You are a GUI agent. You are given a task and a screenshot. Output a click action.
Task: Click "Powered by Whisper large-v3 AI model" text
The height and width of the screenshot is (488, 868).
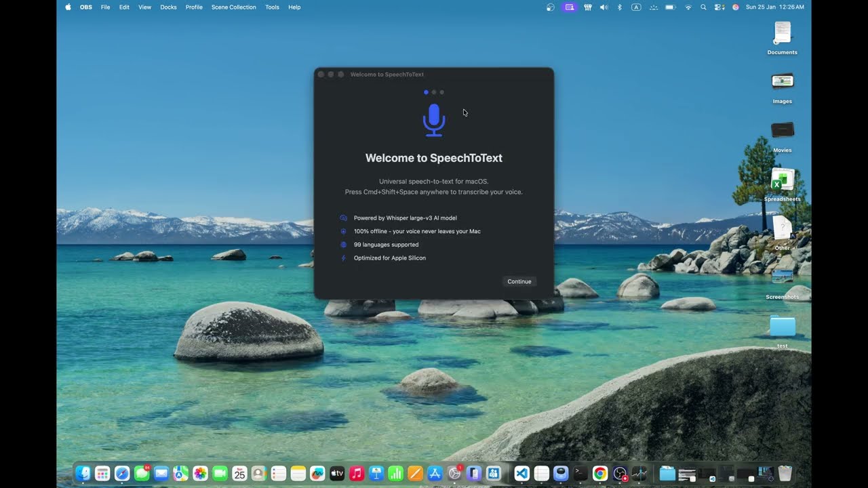point(406,218)
